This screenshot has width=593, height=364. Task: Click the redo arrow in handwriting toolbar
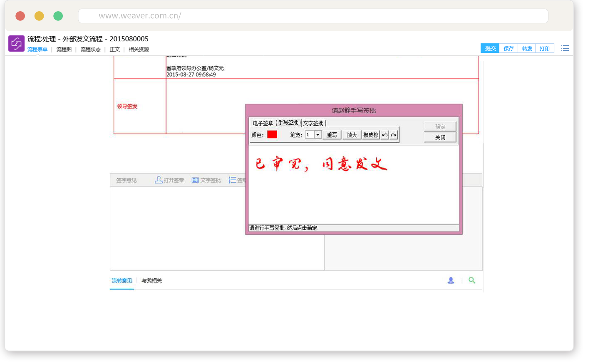394,135
